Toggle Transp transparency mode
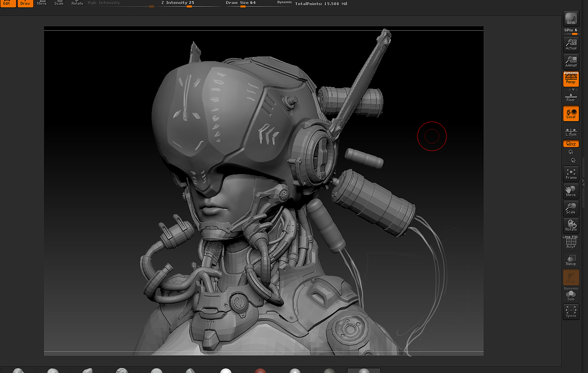Image resolution: width=588 pixels, height=373 pixels. click(x=571, y=260)
